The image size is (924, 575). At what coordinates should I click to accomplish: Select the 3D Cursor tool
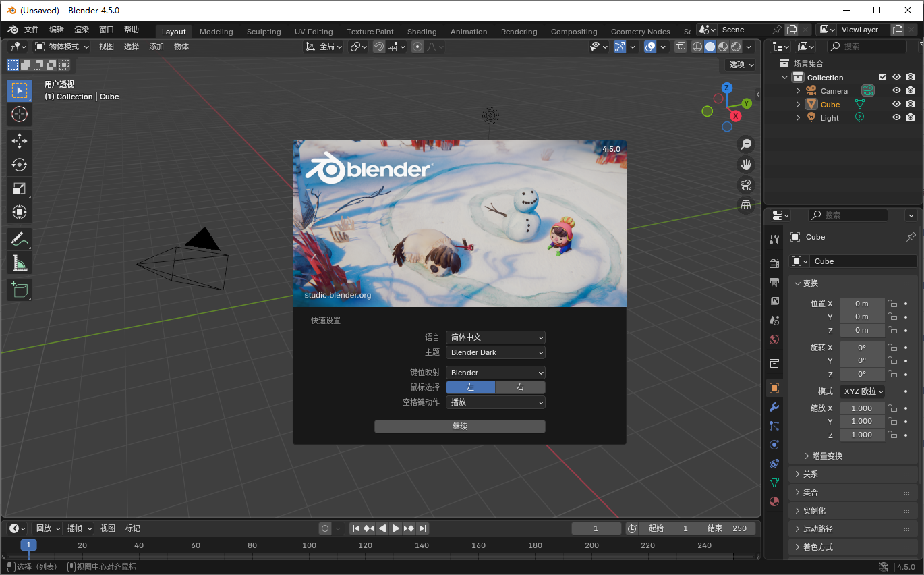coord(20,114)
